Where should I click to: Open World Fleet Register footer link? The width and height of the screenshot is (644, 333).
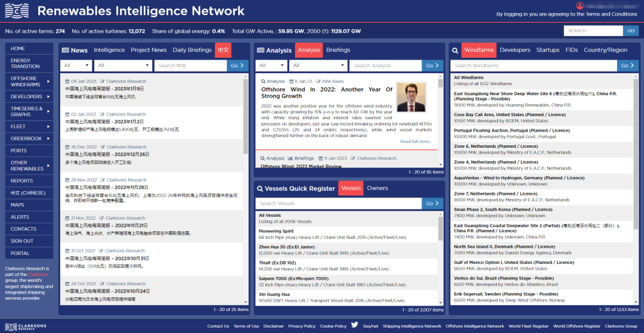point(528,326)
